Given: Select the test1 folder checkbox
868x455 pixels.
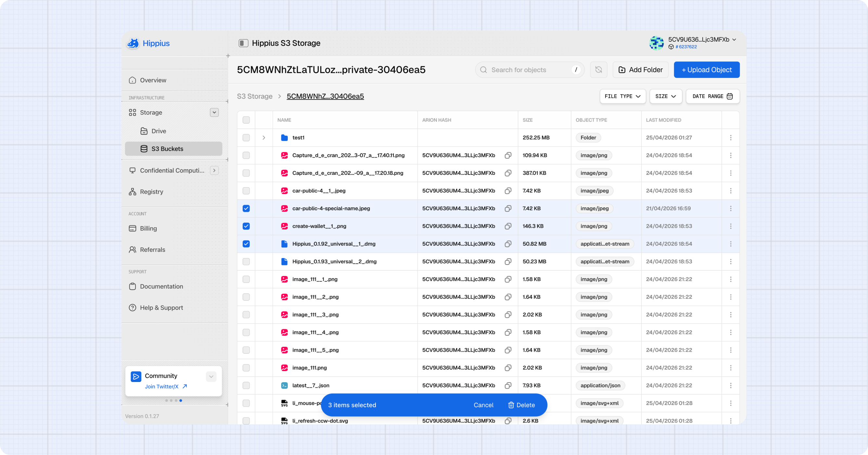Looking at the screenshot, I should (246, 137).
